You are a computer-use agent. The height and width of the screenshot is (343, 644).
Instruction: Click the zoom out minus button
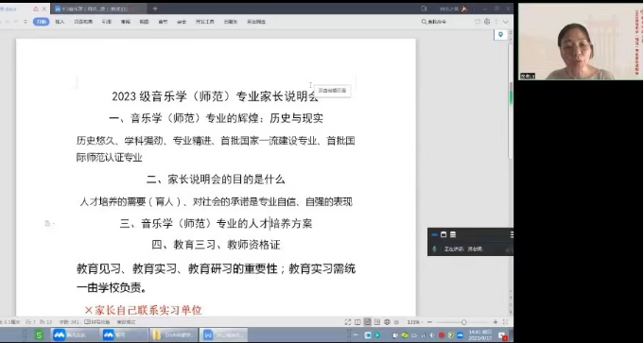click(x=429, y=322)
